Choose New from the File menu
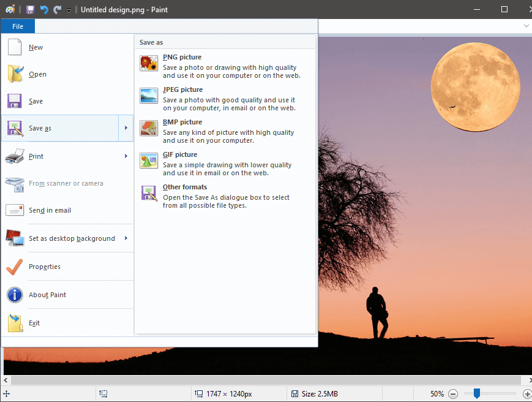 (x=36, y=47)
